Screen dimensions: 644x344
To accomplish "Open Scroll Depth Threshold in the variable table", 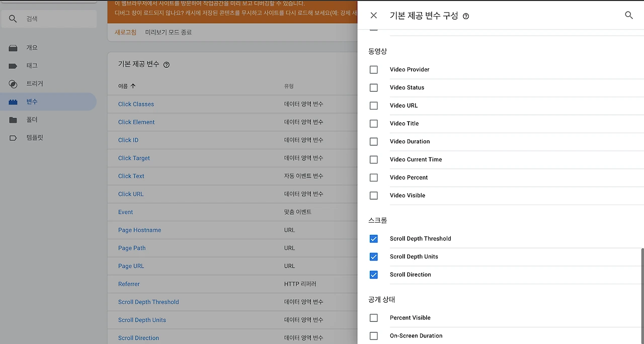I will (x=148, y=302).
